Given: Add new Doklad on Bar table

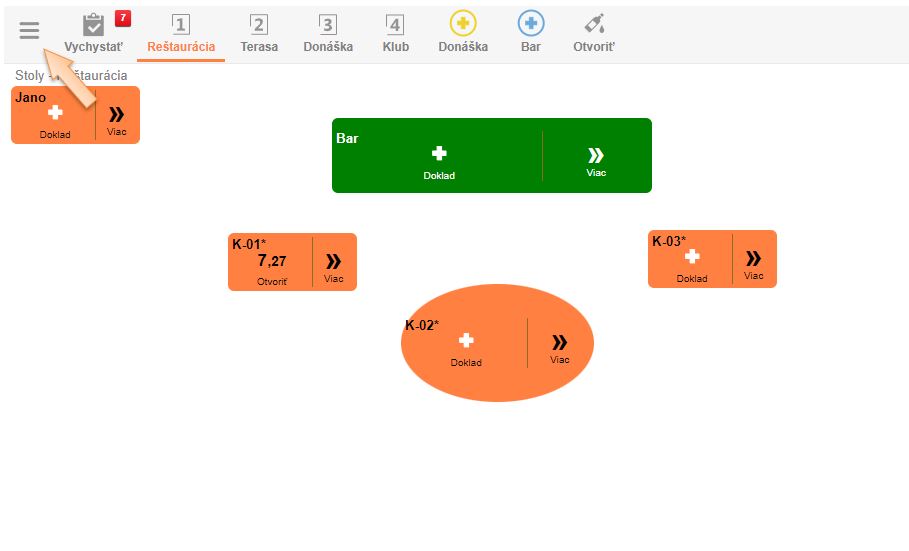Looking at the screenshot, I should pos(439,160).
